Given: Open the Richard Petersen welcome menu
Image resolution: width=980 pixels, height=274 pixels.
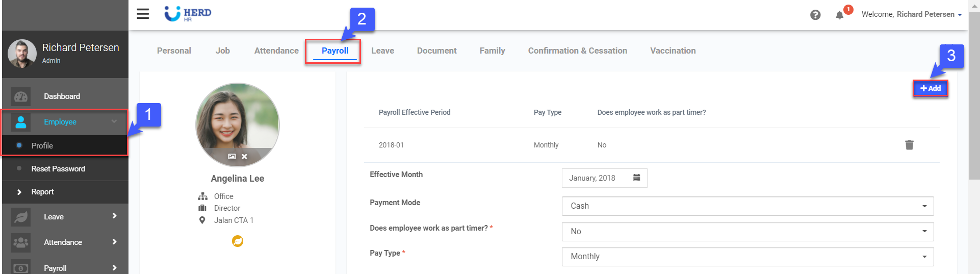Looking at the screenshot, I should 911,14.
